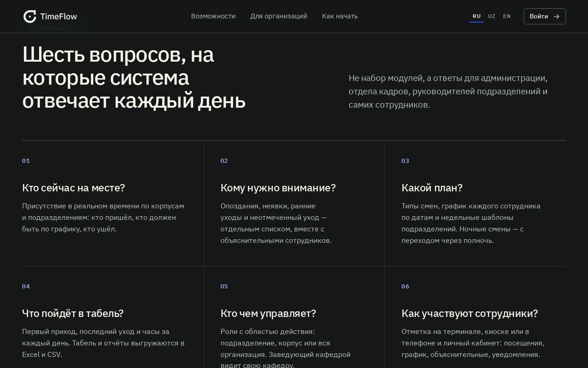Open the Возможности nav item
The image size is (588, 368).
pos(213,16)
